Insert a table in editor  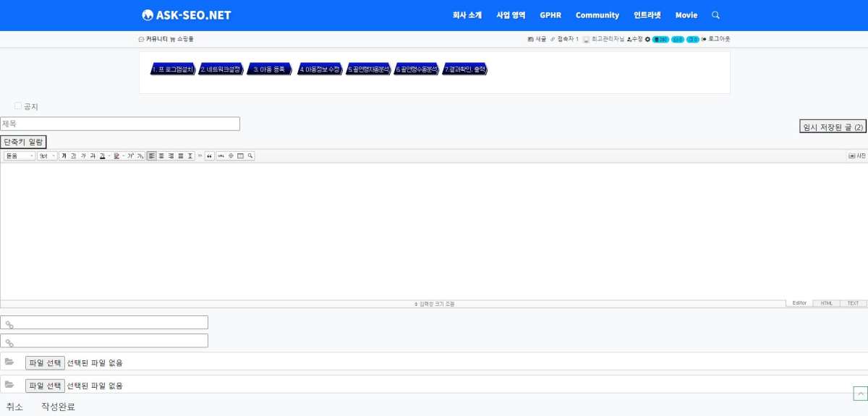point(240,156)
